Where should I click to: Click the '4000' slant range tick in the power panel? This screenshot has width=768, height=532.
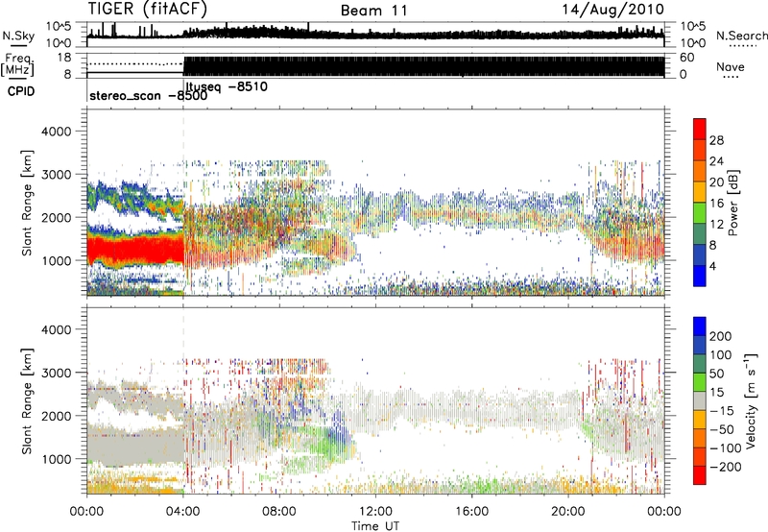click(56, 132)
